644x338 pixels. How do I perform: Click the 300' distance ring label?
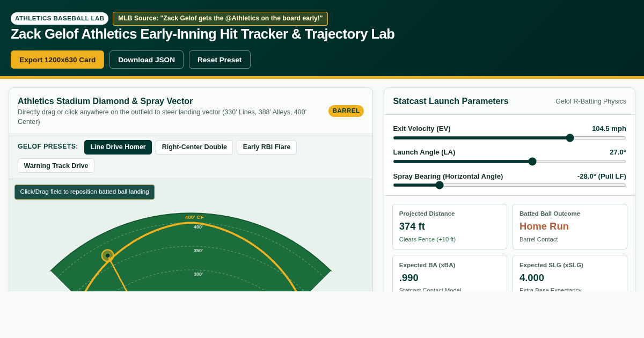[199, 274]
